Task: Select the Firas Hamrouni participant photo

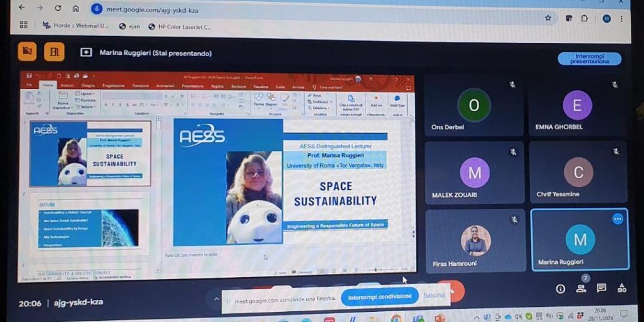Action: (475, 241)
